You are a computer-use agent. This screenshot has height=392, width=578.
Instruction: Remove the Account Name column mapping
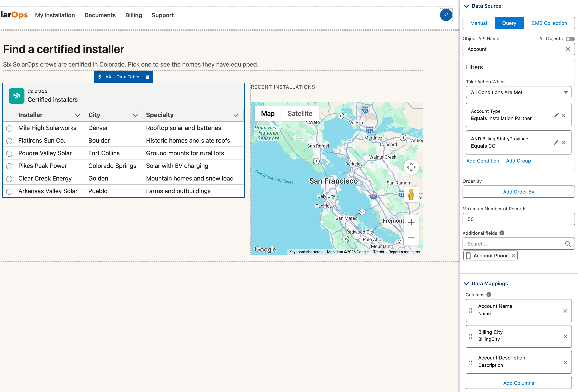(x=565, y=311)
